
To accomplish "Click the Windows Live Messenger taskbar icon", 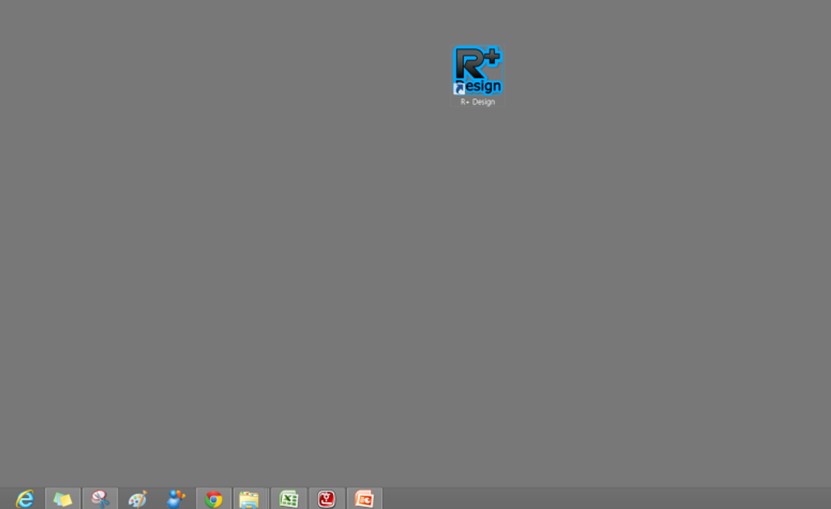I will (176, 498).
